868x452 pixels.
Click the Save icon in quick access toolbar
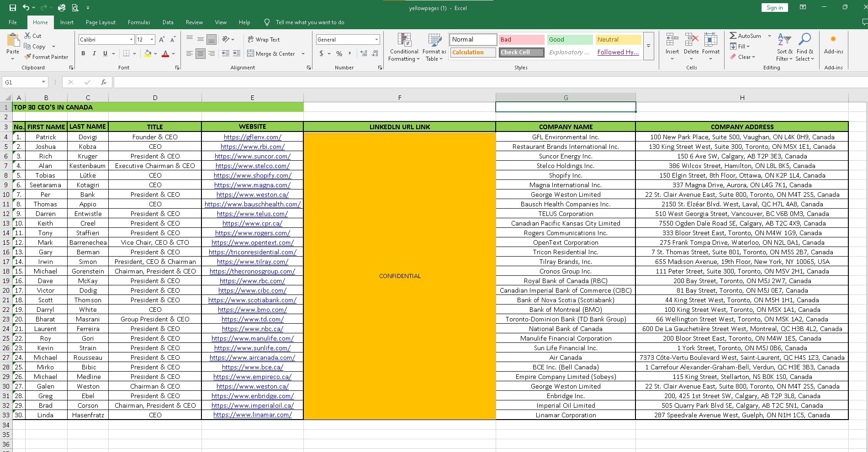coord(13,8)
